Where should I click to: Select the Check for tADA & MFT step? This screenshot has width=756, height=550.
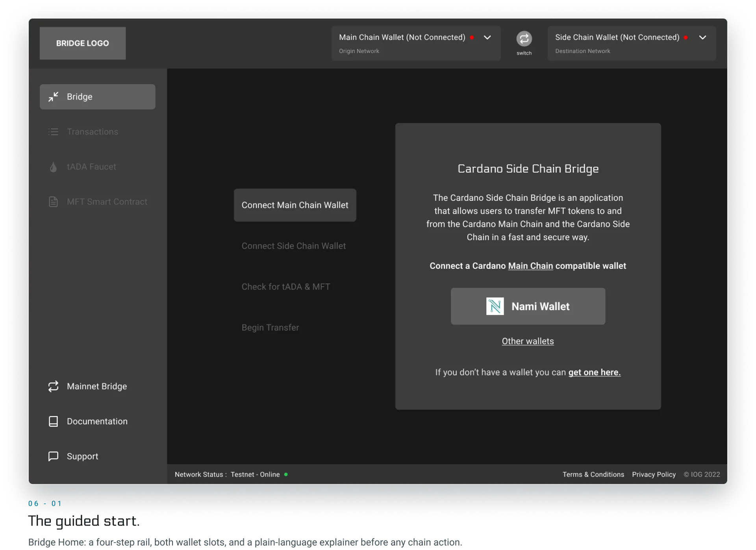[286, 287]
